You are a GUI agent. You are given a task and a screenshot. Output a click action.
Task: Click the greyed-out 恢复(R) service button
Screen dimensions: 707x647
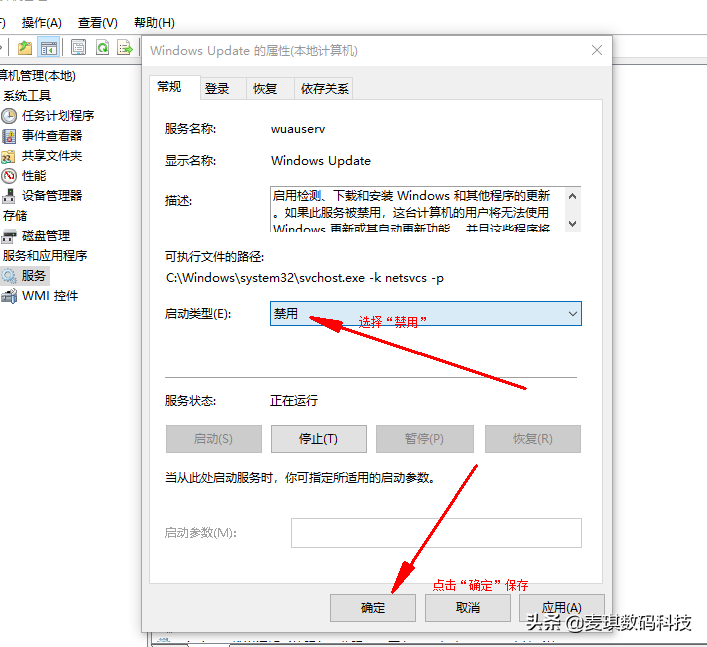tap(533, 439)
